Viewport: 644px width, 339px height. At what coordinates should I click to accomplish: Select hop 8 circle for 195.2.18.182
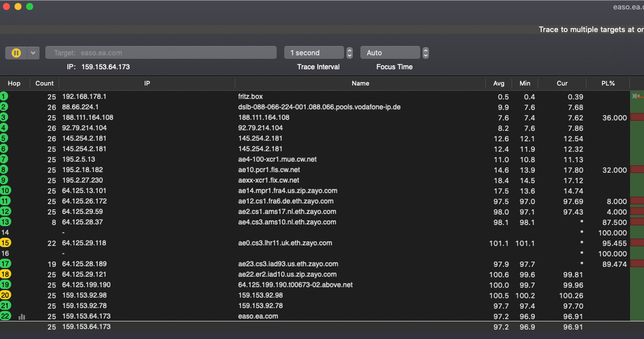pyautogui.click(x=4, y=169)
